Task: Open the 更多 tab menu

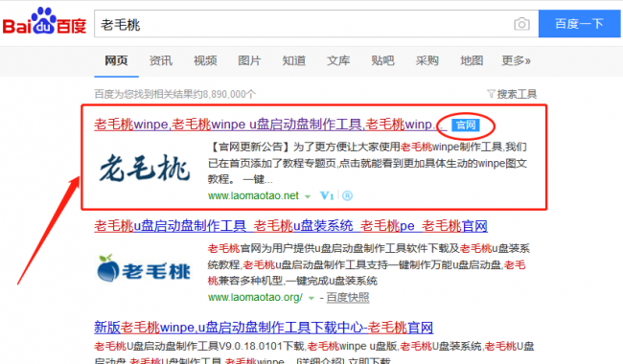Action: pos(516,60)
